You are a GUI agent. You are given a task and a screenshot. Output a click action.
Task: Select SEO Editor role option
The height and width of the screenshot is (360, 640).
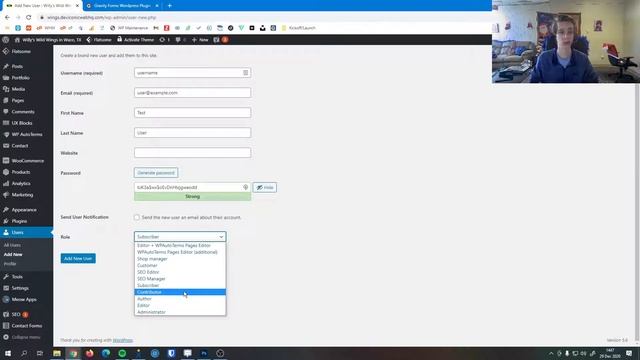coord(180,272)
